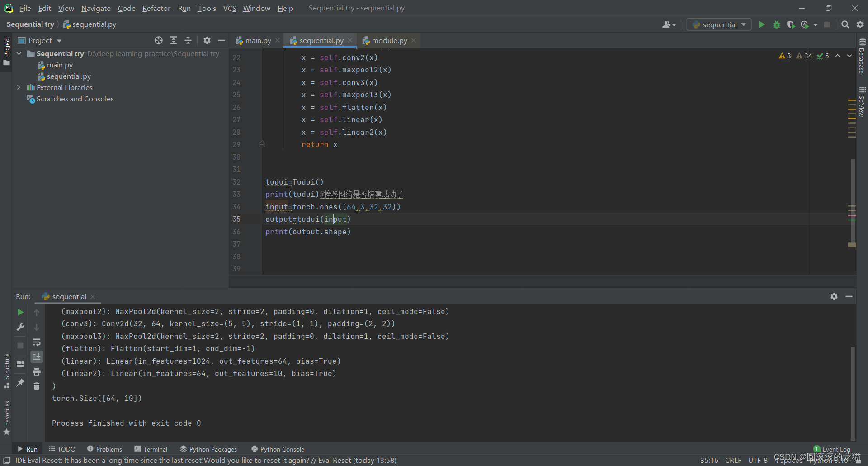Minimize the Run tool window
Image resolution: width=868 pixels, height=466 pixels.
[x=849, y=296]
